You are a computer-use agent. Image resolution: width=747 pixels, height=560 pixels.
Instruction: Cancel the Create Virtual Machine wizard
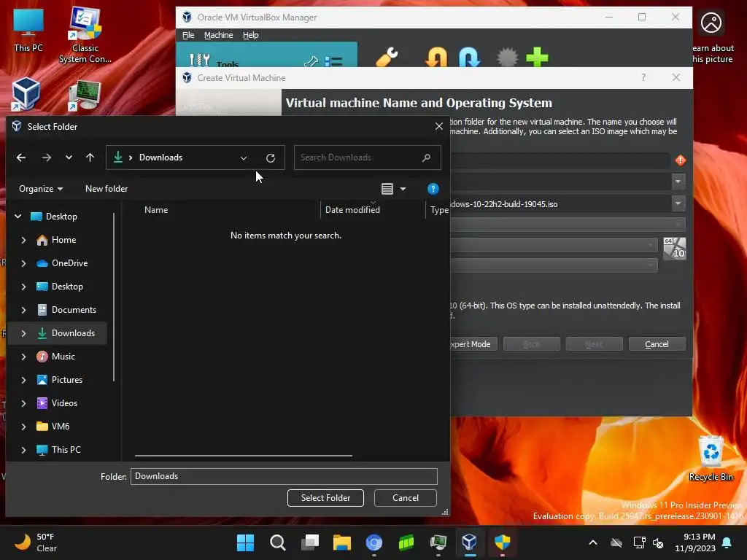(657, 344)
